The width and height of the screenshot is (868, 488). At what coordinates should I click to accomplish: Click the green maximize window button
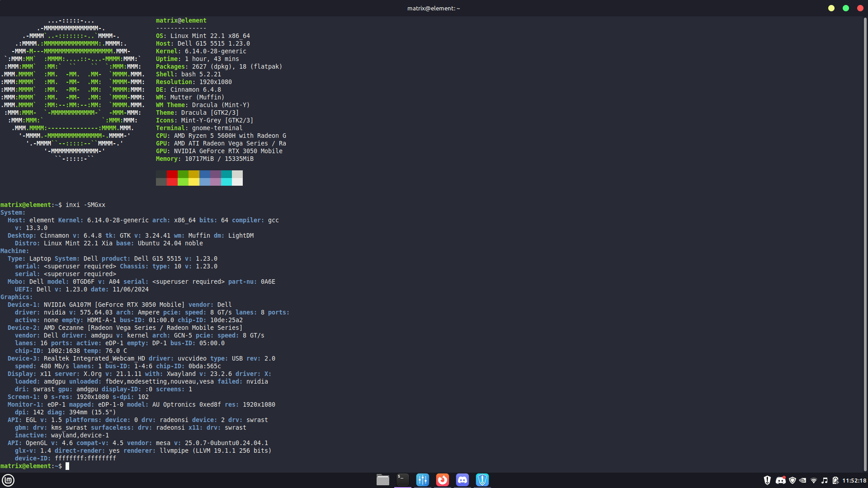(x=846, y=8)
